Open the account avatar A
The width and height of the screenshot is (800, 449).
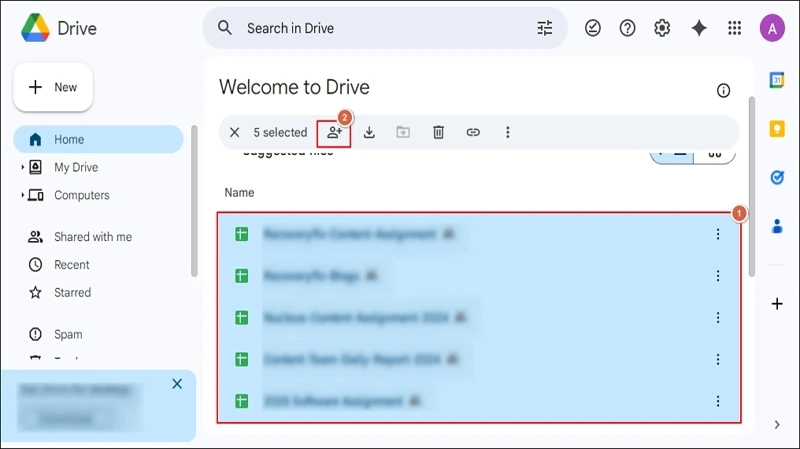click(772, 28)
